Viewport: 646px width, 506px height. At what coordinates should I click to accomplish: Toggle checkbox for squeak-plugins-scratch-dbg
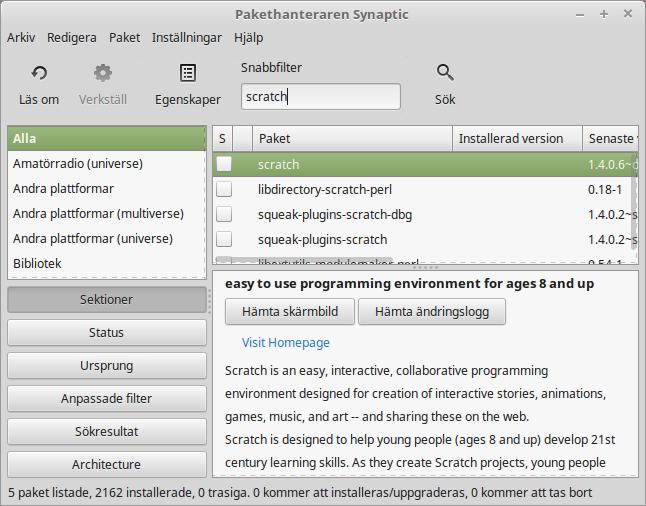[x=224, y=214]
